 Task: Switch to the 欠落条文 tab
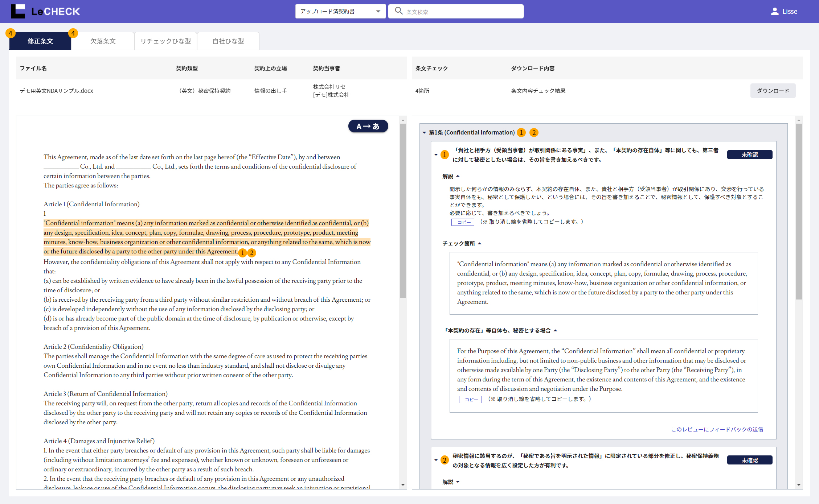point(103,41)
